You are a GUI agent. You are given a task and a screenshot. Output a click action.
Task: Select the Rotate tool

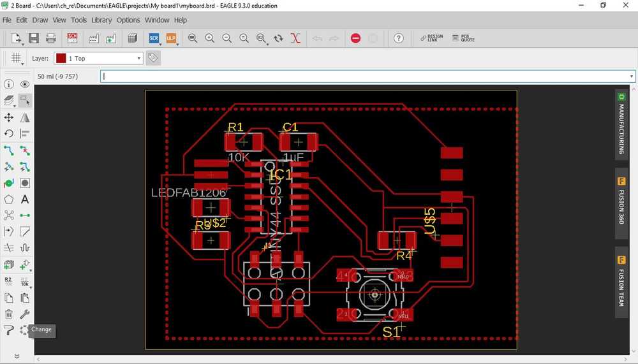tap(8, 133)
